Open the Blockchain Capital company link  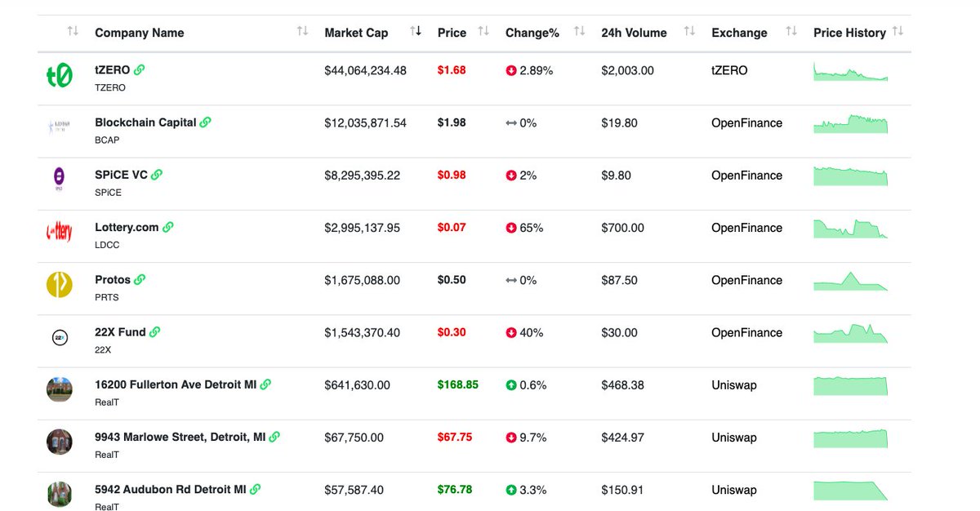click(x=145, y=122)
